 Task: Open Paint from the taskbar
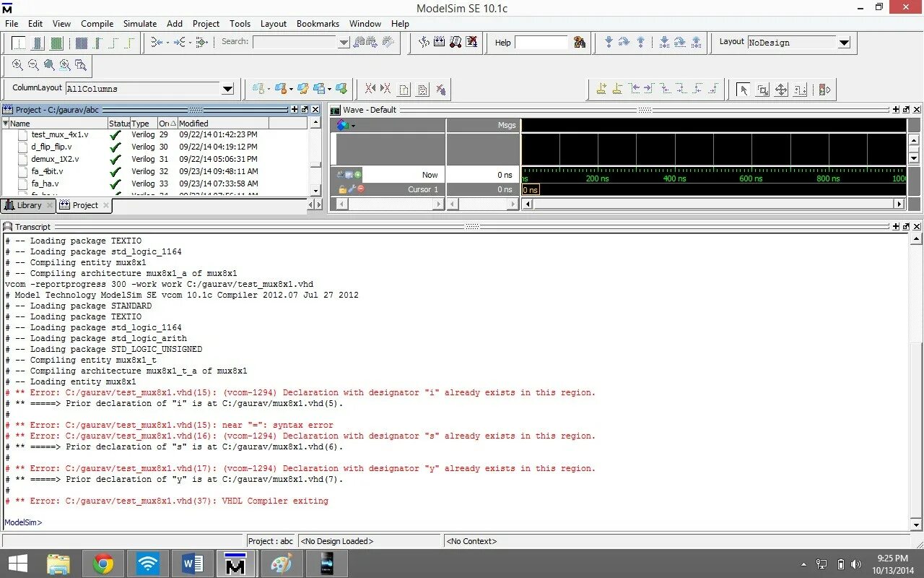tap(282, 564)
